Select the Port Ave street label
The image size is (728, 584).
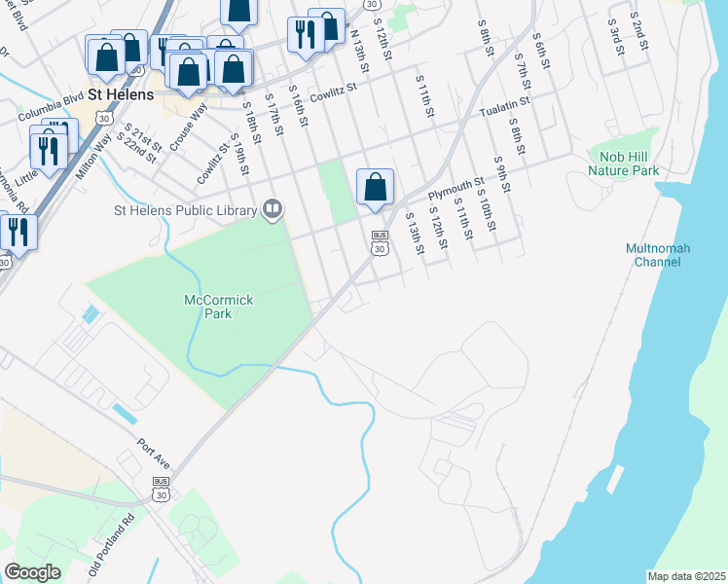[154, 454]
